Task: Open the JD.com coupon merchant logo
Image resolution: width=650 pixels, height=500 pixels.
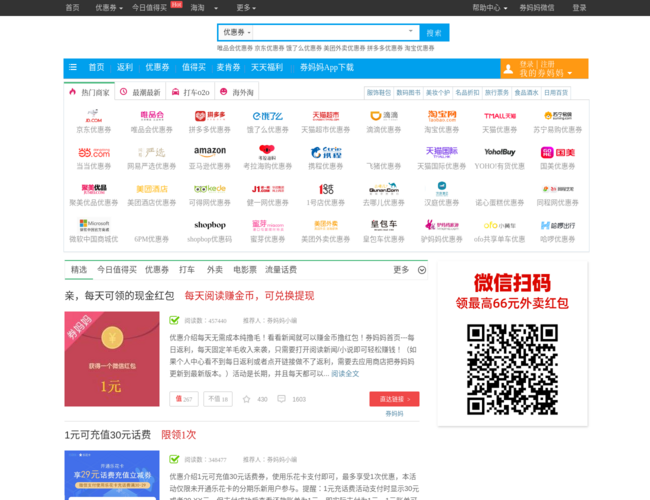Action: coord(94,115)
